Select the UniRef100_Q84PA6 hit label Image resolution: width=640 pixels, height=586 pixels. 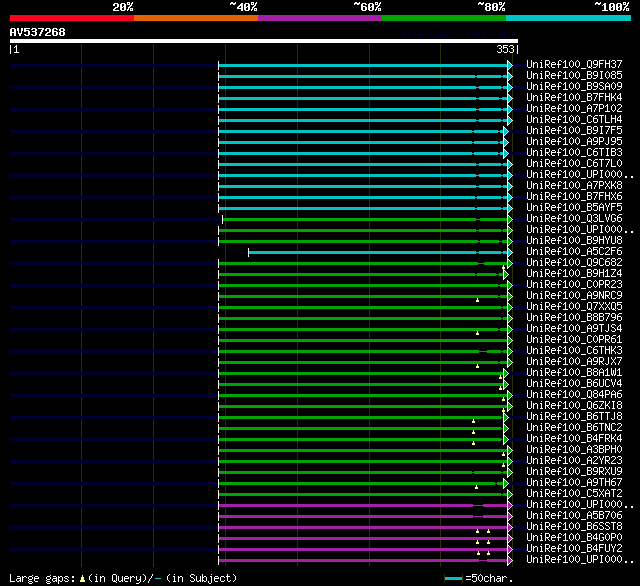click(x=574, y=395)
